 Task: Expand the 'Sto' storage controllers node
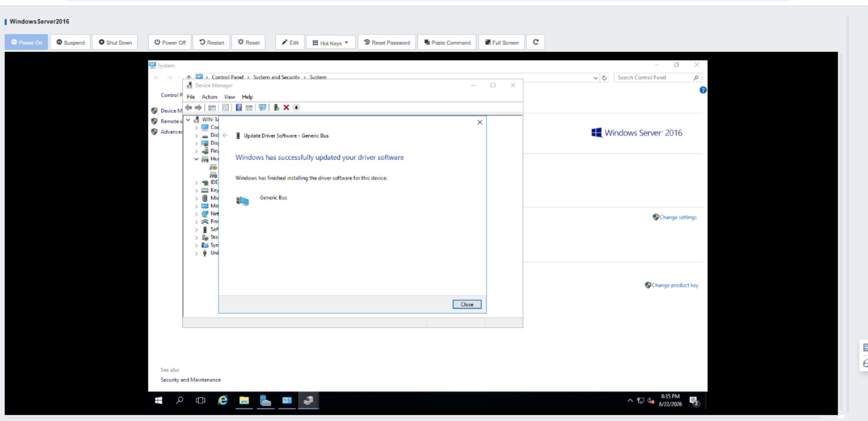[x=196, y=238]
